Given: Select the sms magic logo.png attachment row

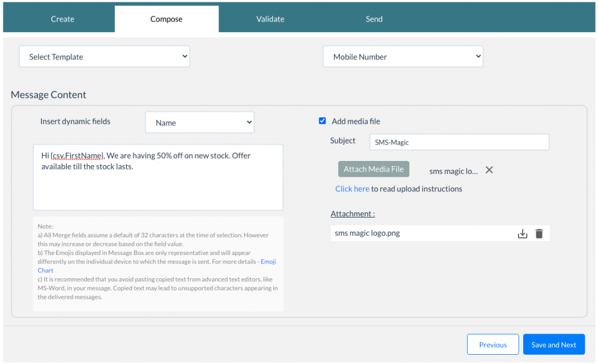Looking at the screenshot, I should [x=409, y=233].
